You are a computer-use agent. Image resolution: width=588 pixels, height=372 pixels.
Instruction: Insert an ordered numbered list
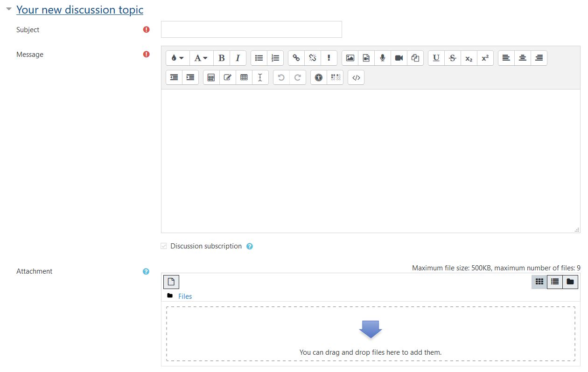[275, 58]
